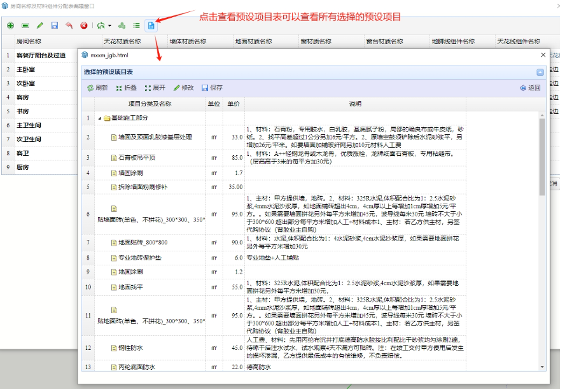Click the 刷新 refresh button

click(97, 88)
